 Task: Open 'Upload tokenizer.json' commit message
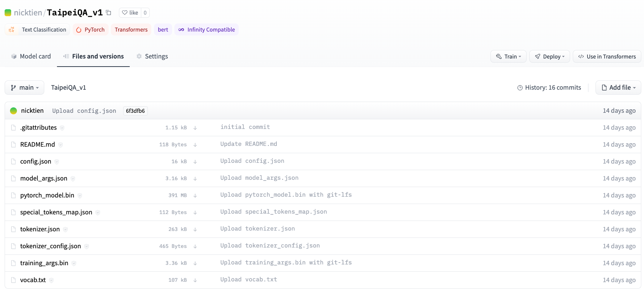(x=258, y=229)
